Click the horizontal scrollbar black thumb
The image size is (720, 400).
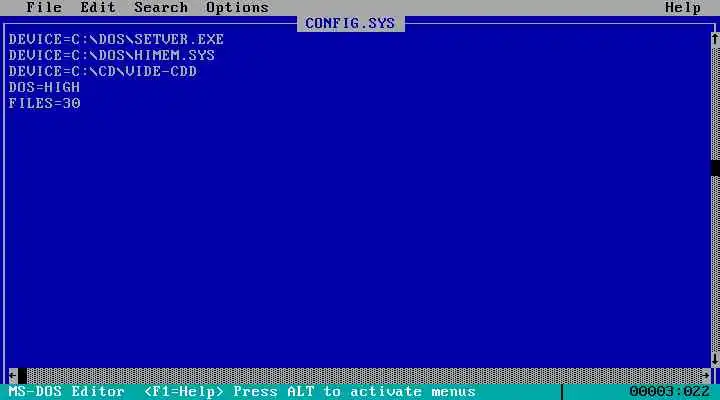tap(22, 376)
